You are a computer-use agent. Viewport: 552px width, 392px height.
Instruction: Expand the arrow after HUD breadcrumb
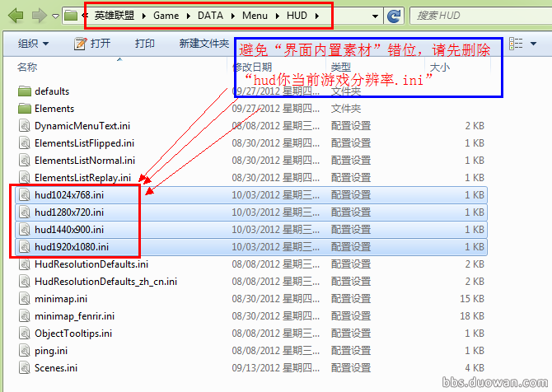click(317, 16)
